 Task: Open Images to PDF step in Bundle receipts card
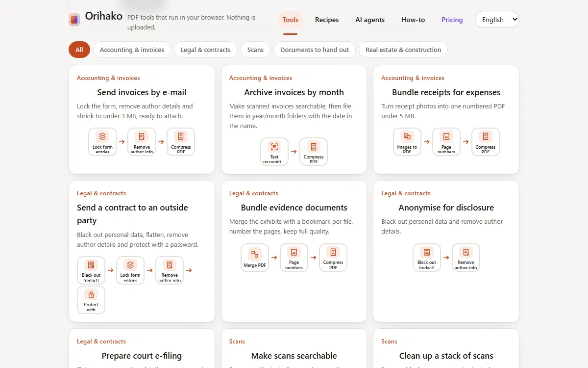[407, 142]
